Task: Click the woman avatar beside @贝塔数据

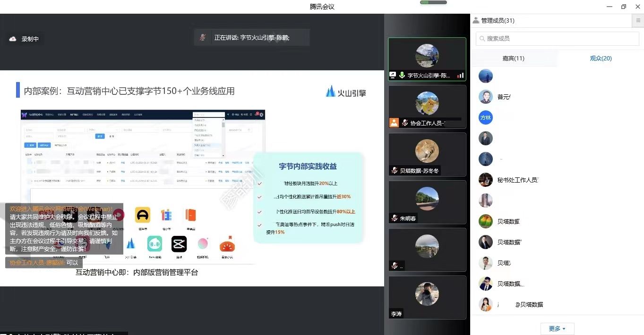Action: point(486,304)
